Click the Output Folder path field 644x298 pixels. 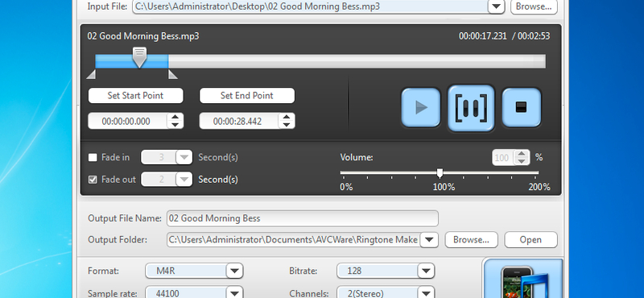294,240
